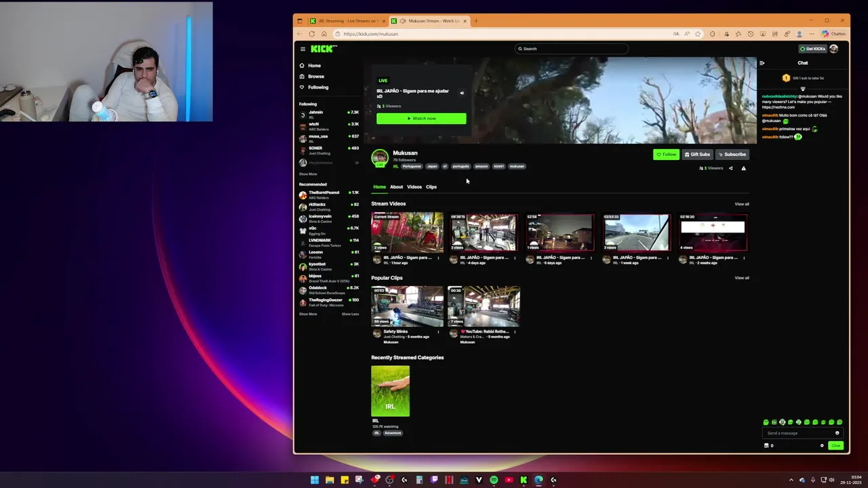Viewport: 868px width, 488px height.
Task: Click the Mukusan channel avatar
Action: pos(380,159)
